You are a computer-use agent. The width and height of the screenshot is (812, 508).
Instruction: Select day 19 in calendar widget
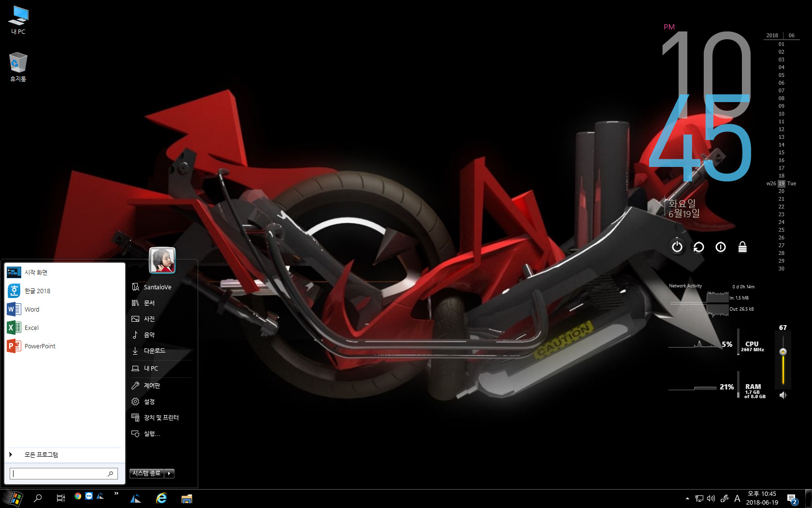click(782, 183)
